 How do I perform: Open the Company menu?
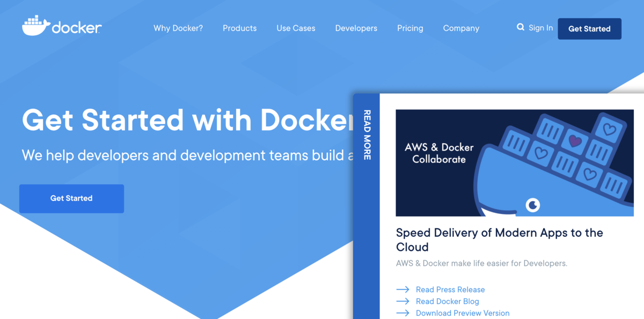[461, 28]
